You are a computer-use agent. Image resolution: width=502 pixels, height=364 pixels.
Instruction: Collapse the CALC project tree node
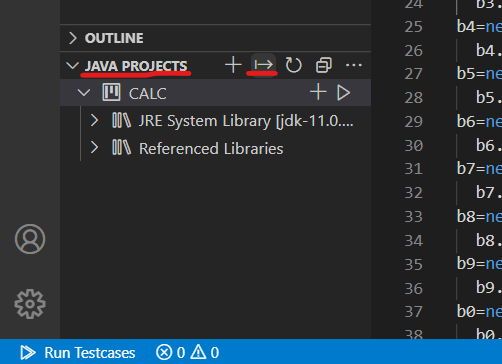[x=84, y=92]
